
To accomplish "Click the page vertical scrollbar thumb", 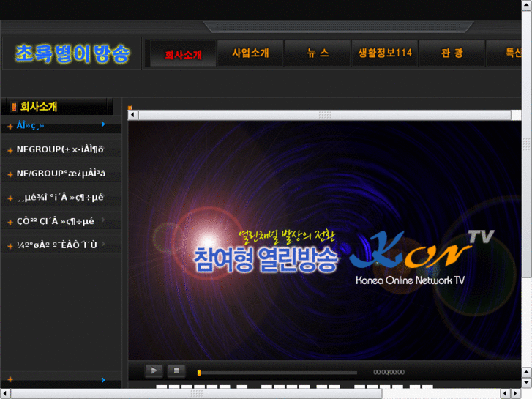I will click(527, 144).
